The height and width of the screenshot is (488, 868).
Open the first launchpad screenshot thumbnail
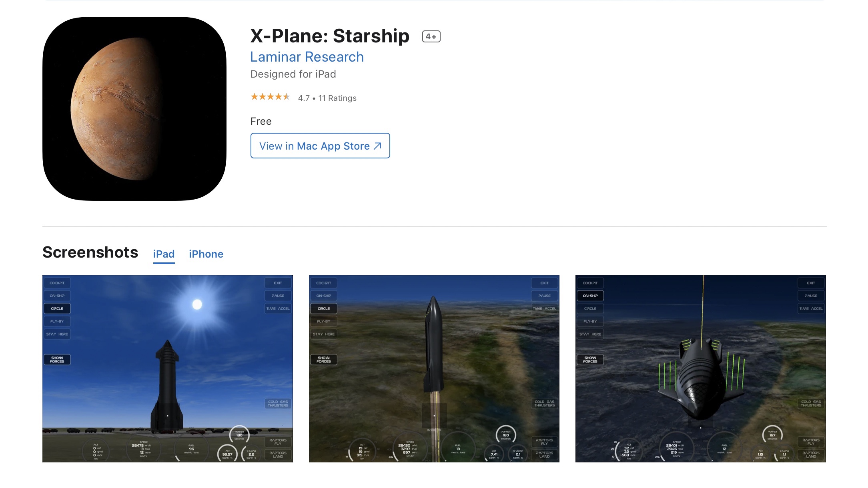tap(168, 369)
